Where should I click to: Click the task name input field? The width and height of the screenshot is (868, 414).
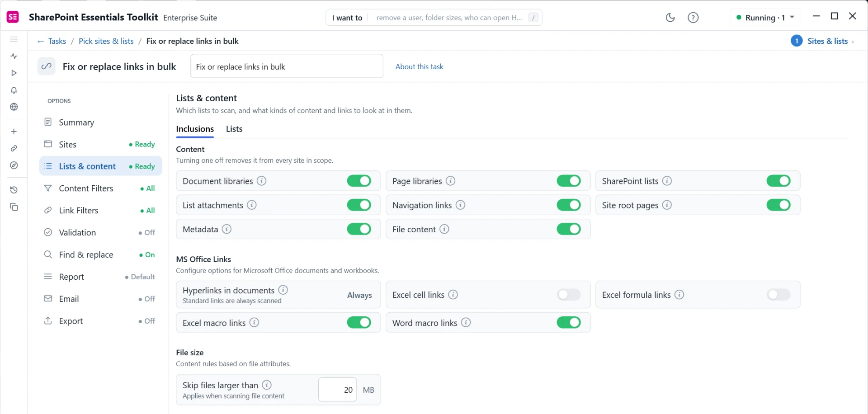[287, 66]
